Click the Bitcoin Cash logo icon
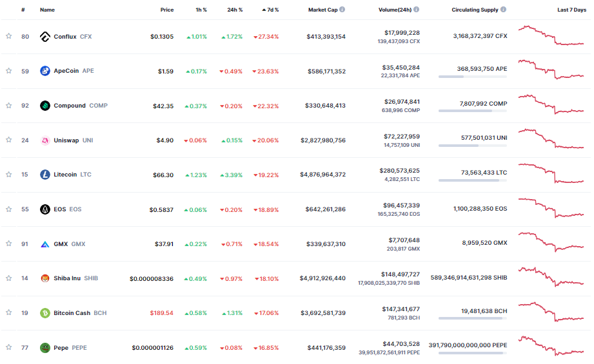 tap(45, 313)
